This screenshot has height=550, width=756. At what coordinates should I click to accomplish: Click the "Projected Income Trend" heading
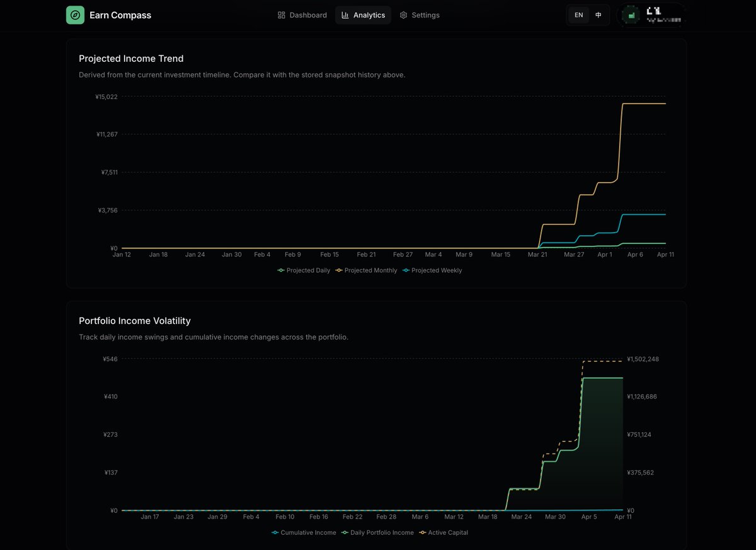coord(131,59)
